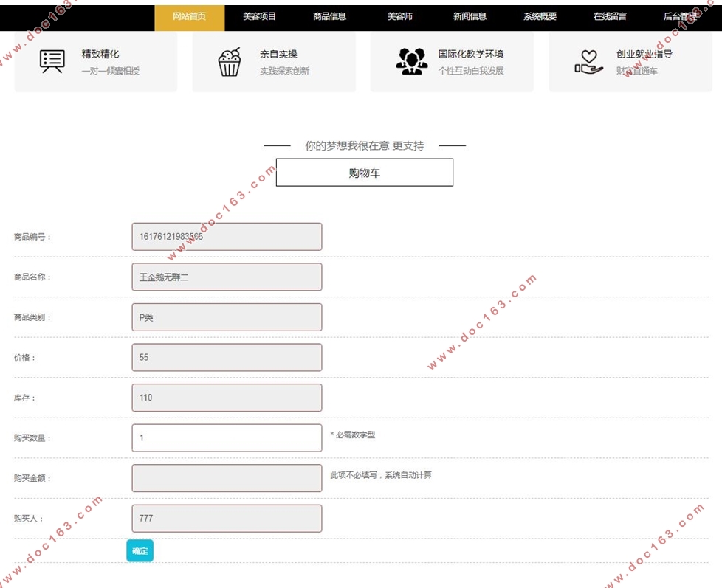Click the 购买人： label
The height and width of the screenshot is (588, 722).
click(29, 519)
